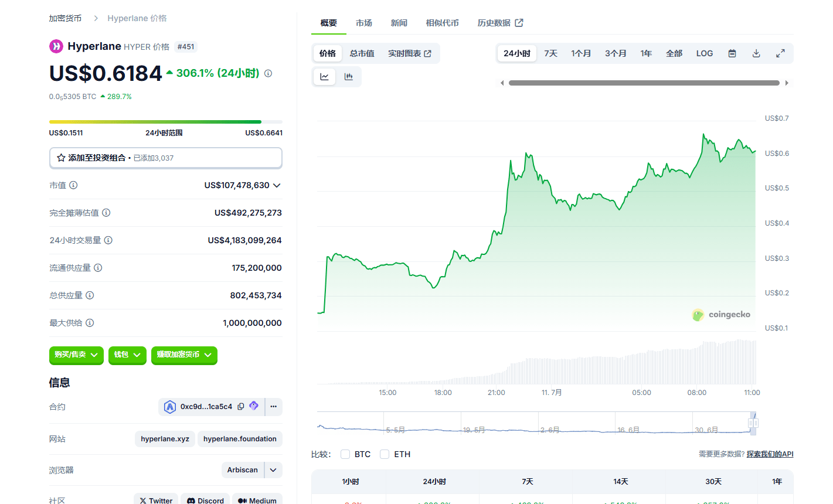This screenshot has height=504, width=833.
Task: Click left arrow of chart scrollbar
Action: point(502,83)
